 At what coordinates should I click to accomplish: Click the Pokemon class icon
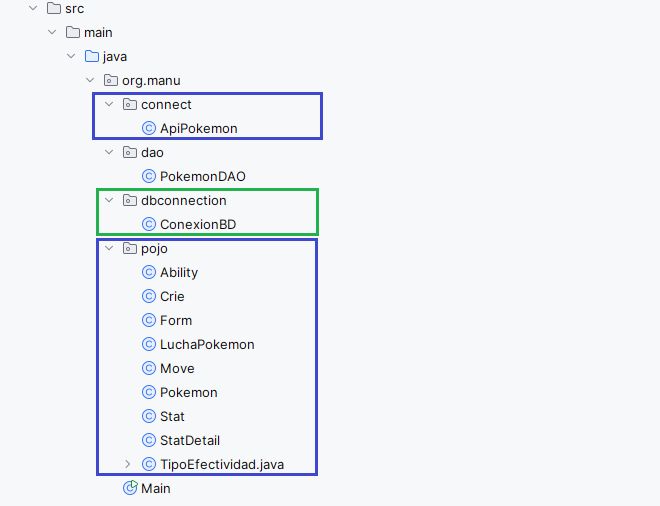coord(149,392)
